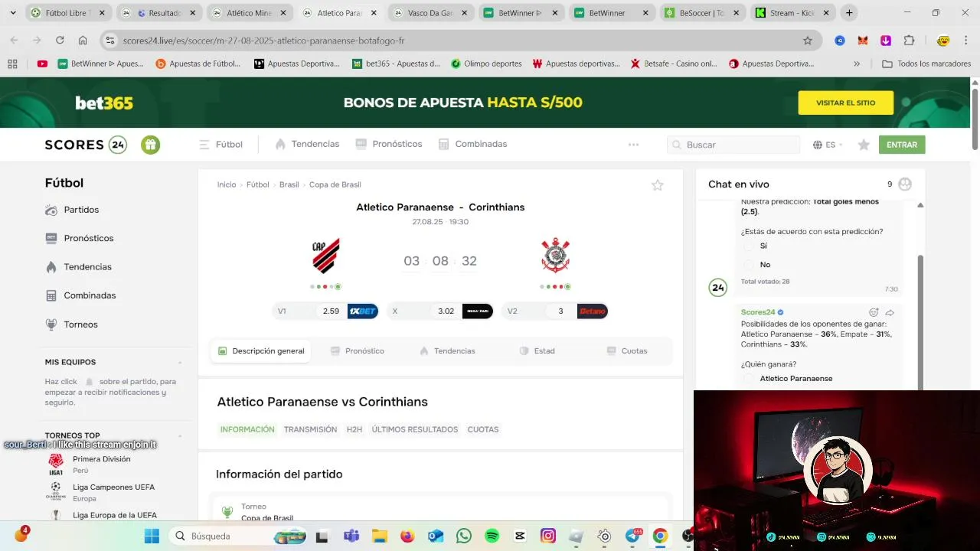Image resolution: width=980 pixels, height=551 pixels.
Task: Jump to the TRANSMISIÓN section link
Action: pyautogui.click(x=310, y=429)
